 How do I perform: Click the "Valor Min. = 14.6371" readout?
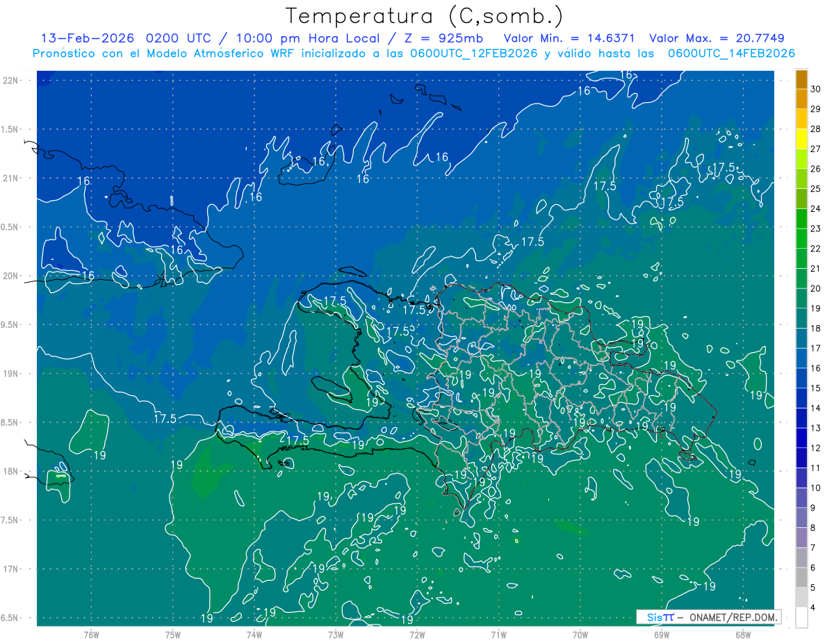click(570, 38)
